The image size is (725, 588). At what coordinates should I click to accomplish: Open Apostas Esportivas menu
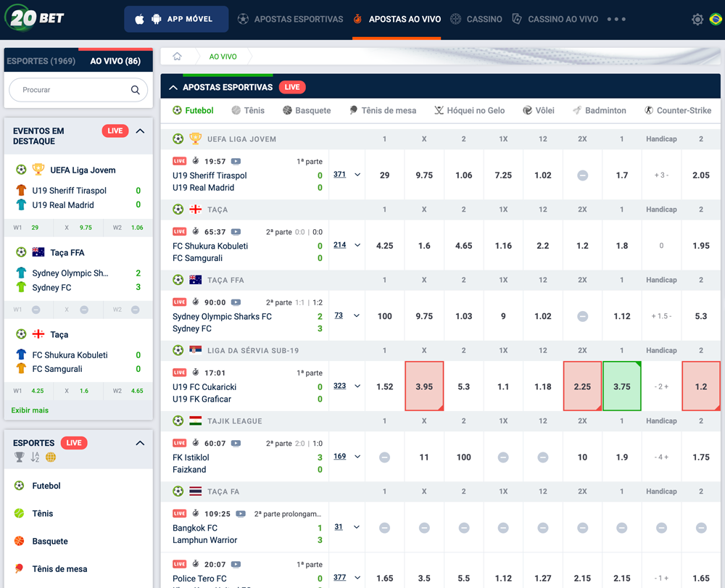coord(291,20)
